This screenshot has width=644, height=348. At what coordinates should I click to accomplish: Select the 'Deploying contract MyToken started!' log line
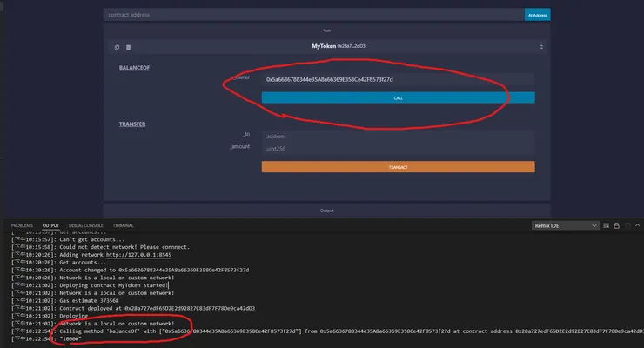pyautogui.click(x=90, y=285)
